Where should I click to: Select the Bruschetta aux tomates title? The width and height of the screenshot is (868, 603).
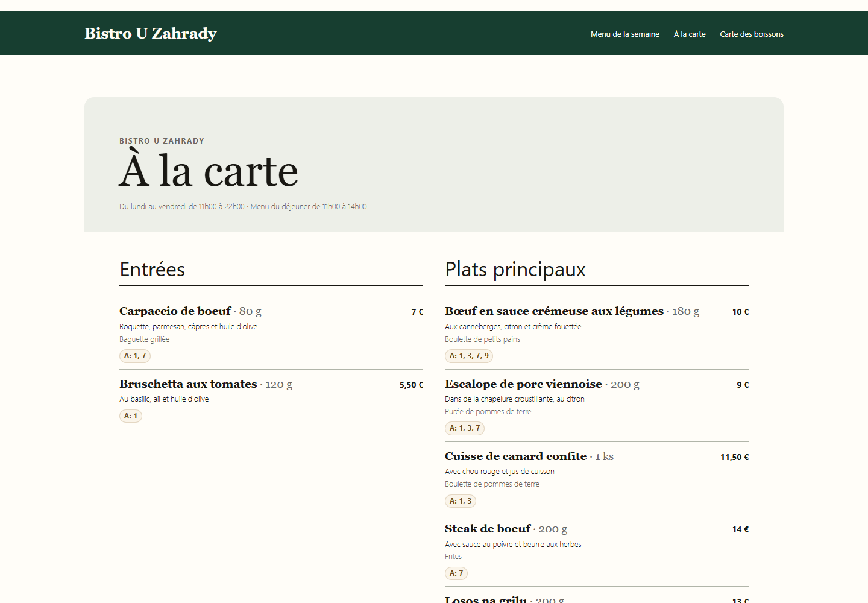click(x=188, y=384)
